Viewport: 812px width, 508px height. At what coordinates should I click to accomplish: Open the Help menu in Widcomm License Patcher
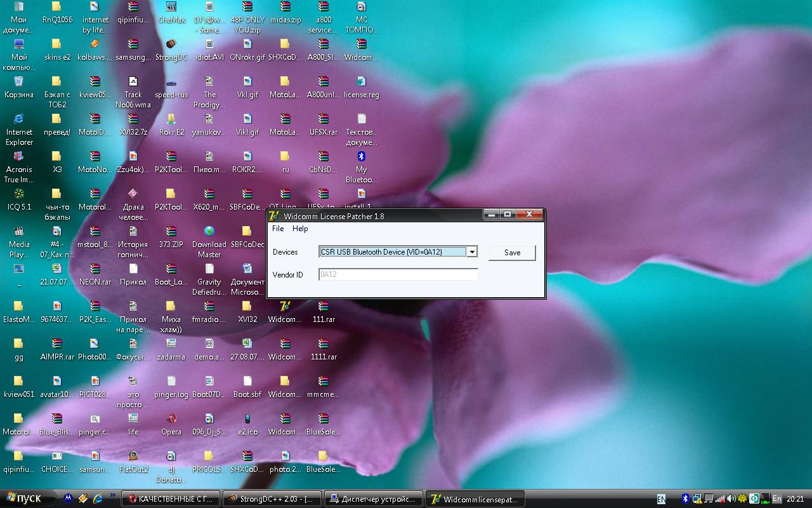click(x=300, y=229)
